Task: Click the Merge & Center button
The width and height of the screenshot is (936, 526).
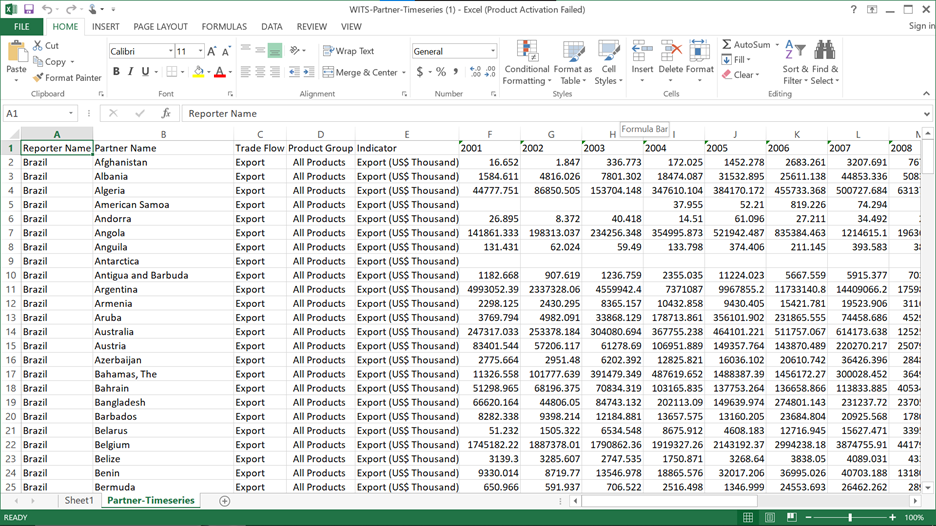Action: (x=359, y=72)
